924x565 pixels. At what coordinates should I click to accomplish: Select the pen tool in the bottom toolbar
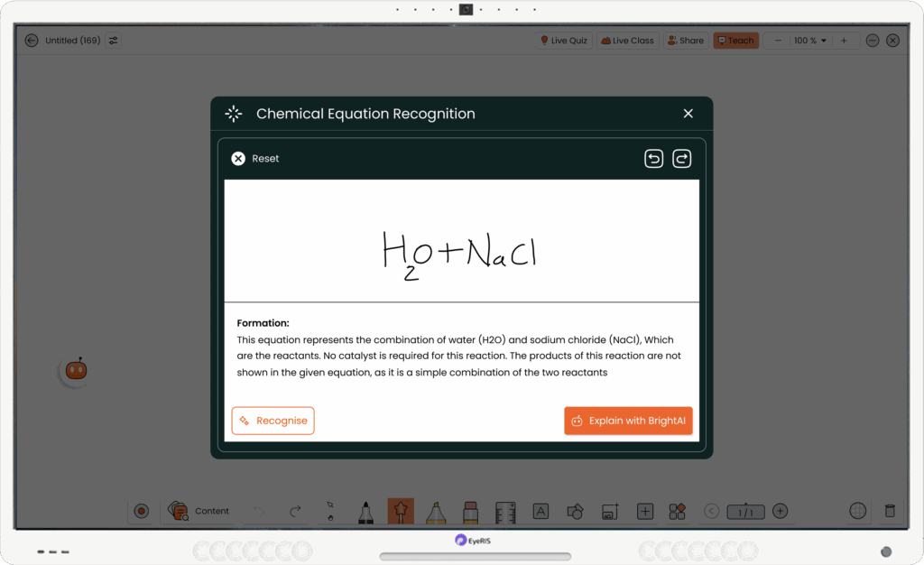point(365,512)
